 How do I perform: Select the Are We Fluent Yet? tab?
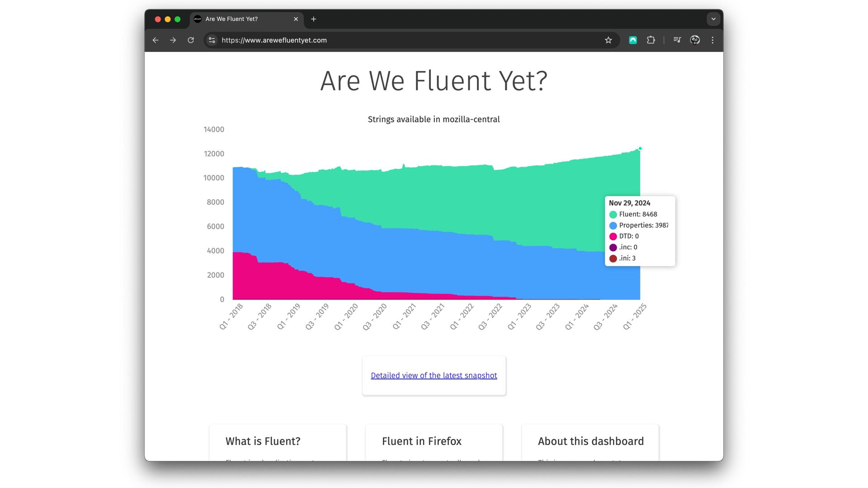click(240, 19)
